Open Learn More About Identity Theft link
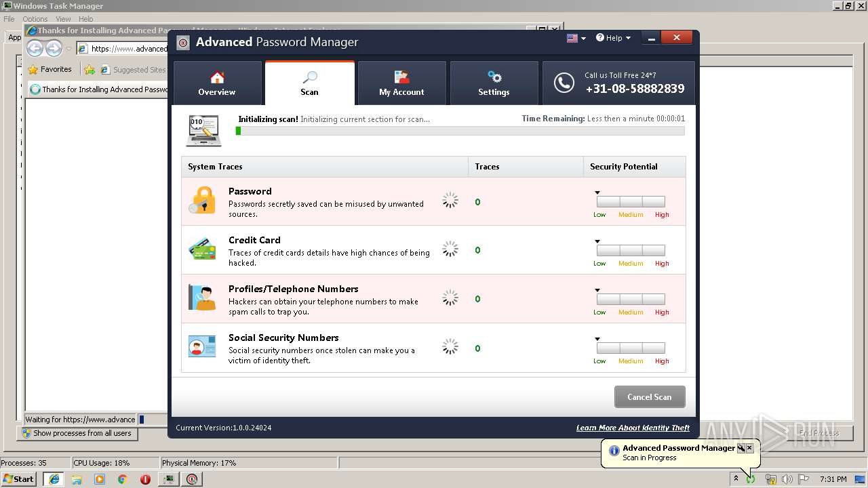The width and height of the screenshot is (868, 488). [633, 428]
